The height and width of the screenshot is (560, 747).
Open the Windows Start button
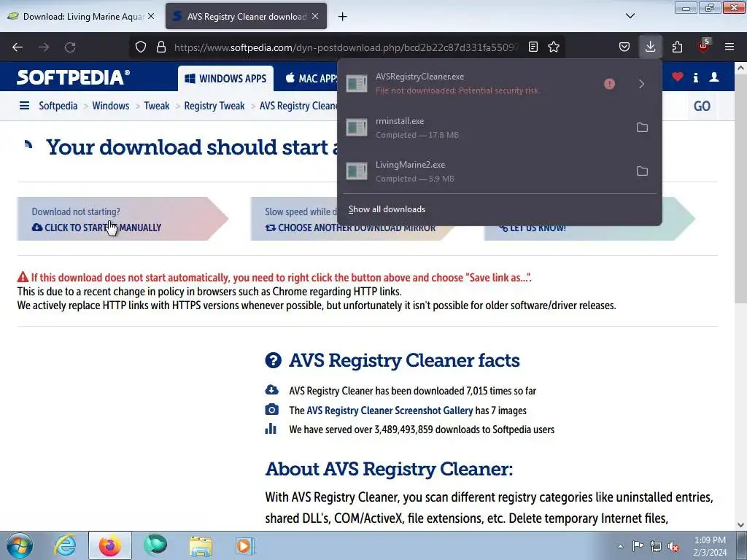coord(20,545)
